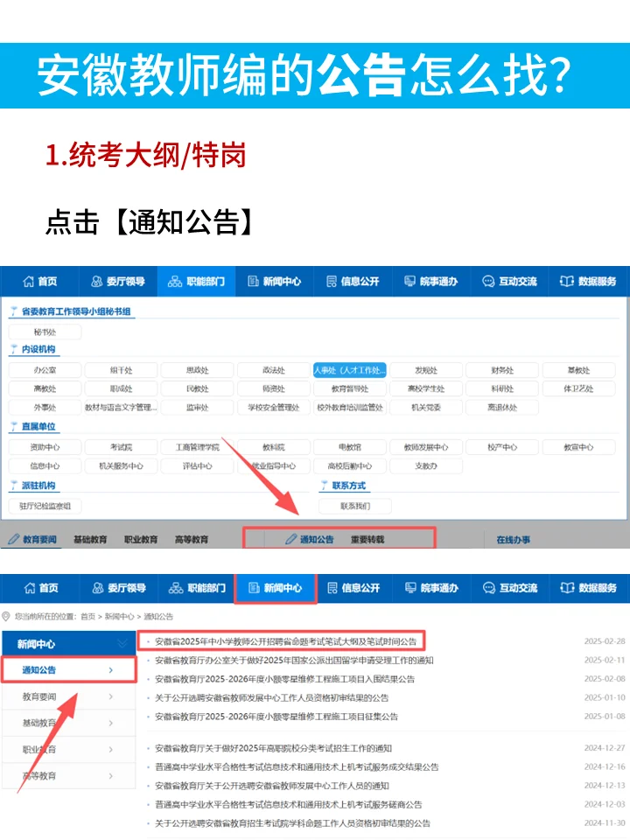Switch to the 高等教育 tab below departments
Screen dimensions: 630x840
[192, 540]
